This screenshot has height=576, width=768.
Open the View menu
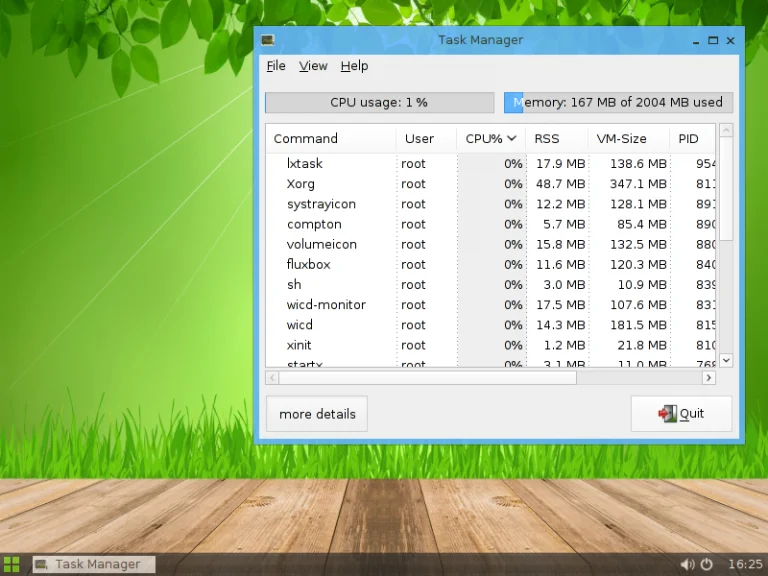tap(313, 66)
